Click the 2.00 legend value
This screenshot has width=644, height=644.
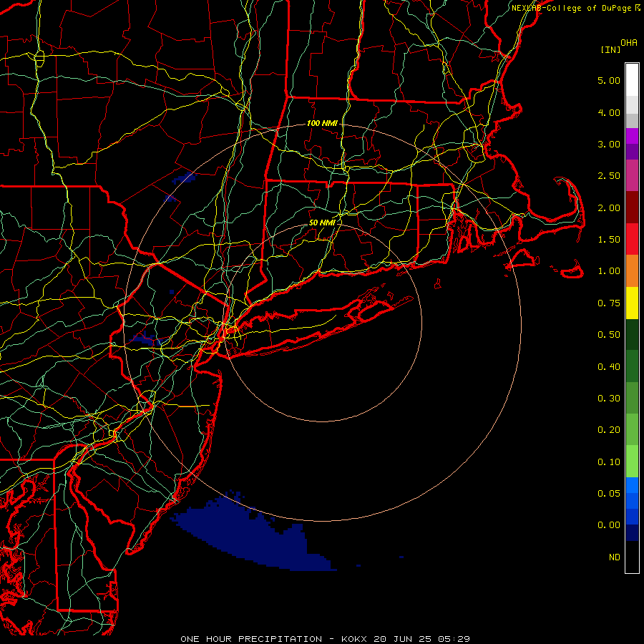pos(609,208)
